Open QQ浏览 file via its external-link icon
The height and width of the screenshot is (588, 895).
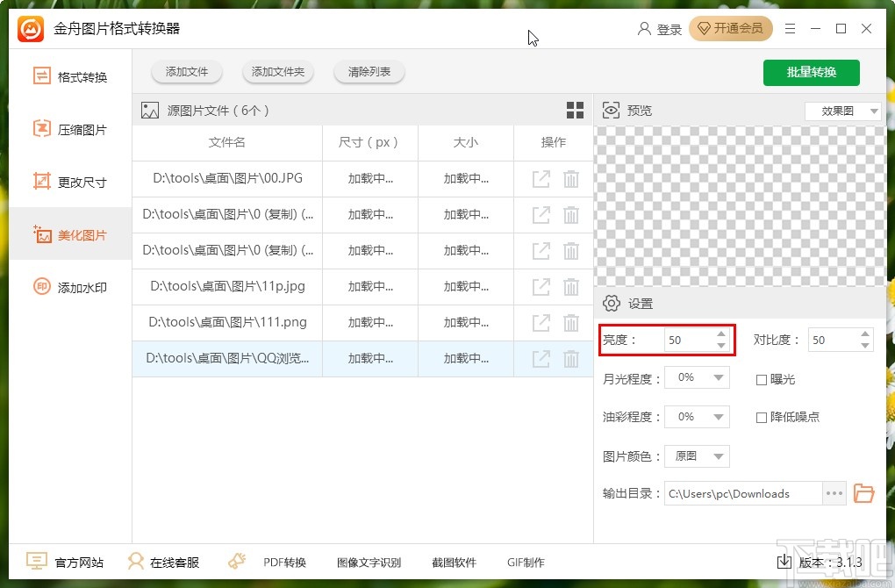540,358
